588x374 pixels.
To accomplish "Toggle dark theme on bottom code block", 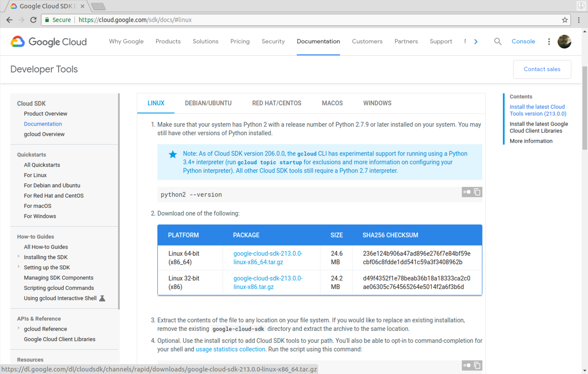I will tap(467, 365).
